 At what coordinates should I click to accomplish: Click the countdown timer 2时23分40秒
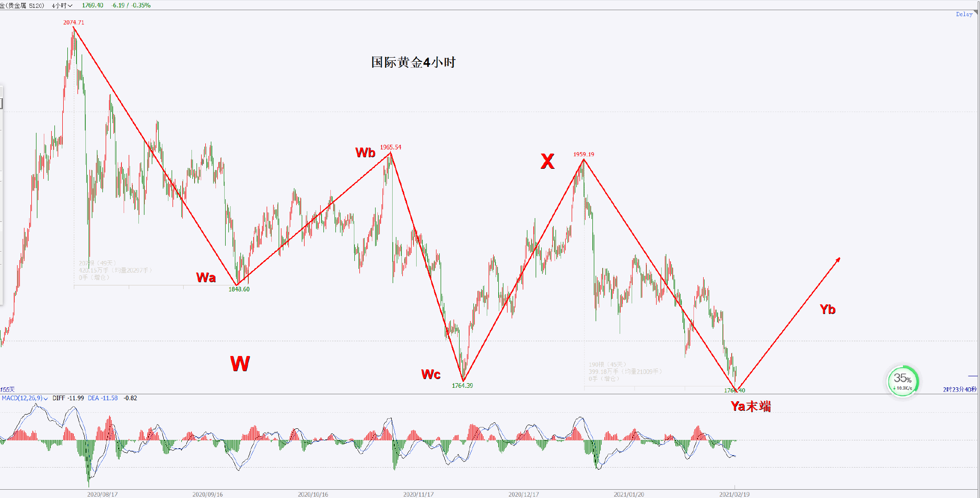tap(960, 390)
